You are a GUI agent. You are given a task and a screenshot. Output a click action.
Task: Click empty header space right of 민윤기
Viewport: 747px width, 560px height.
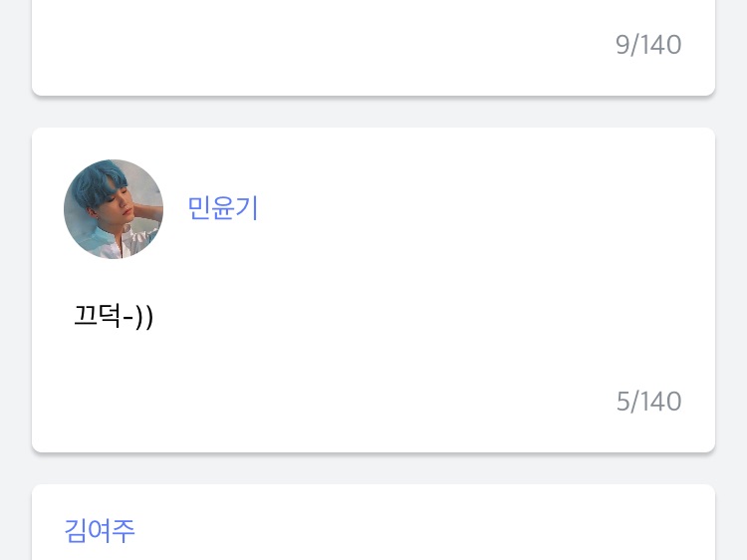pos(478,208)
